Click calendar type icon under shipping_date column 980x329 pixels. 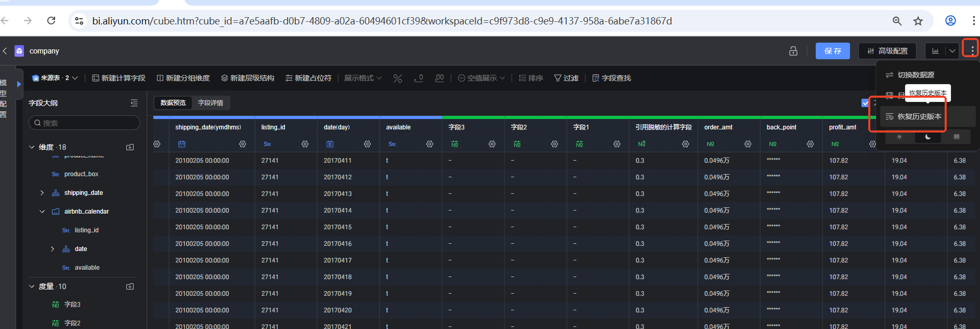(x=181, y=144)
